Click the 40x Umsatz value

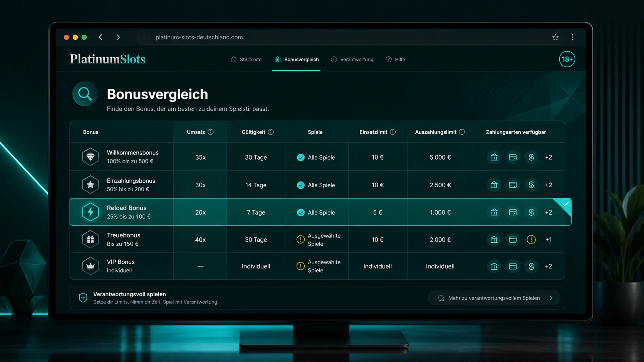(x=200, y=239)
